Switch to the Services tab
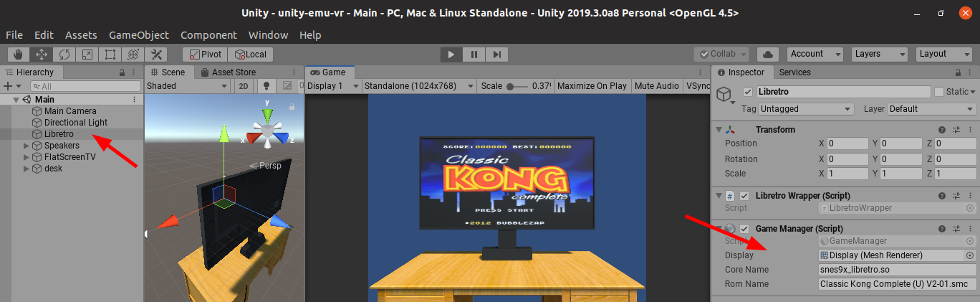980x302 pixels. pos(794,72)
